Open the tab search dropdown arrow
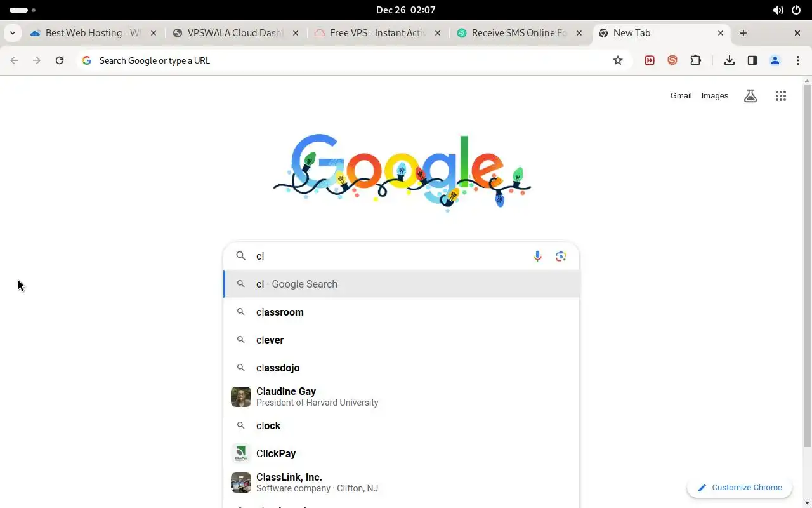 coord(13,33)
